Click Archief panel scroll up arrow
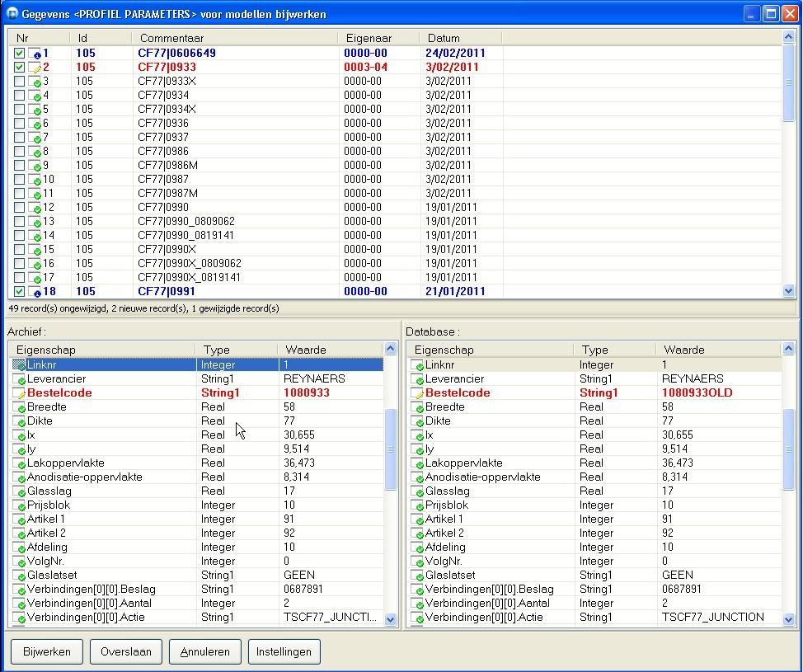Screen dimensions: 803x672 (x=390, y=349)
